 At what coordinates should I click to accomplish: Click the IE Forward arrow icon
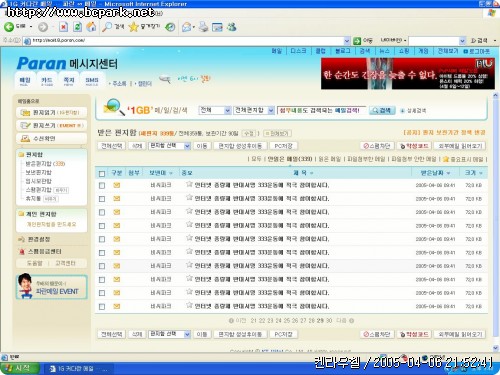[43, 27]
